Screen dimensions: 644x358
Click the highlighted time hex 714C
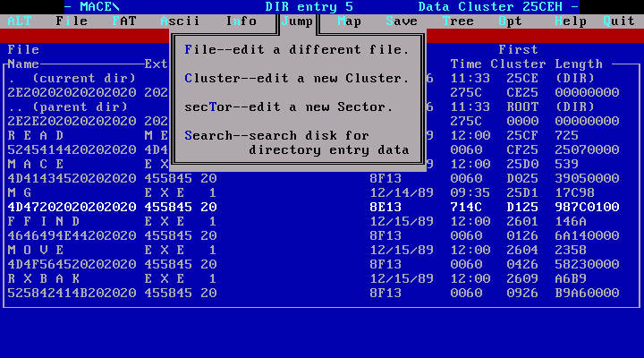[466, 207]
